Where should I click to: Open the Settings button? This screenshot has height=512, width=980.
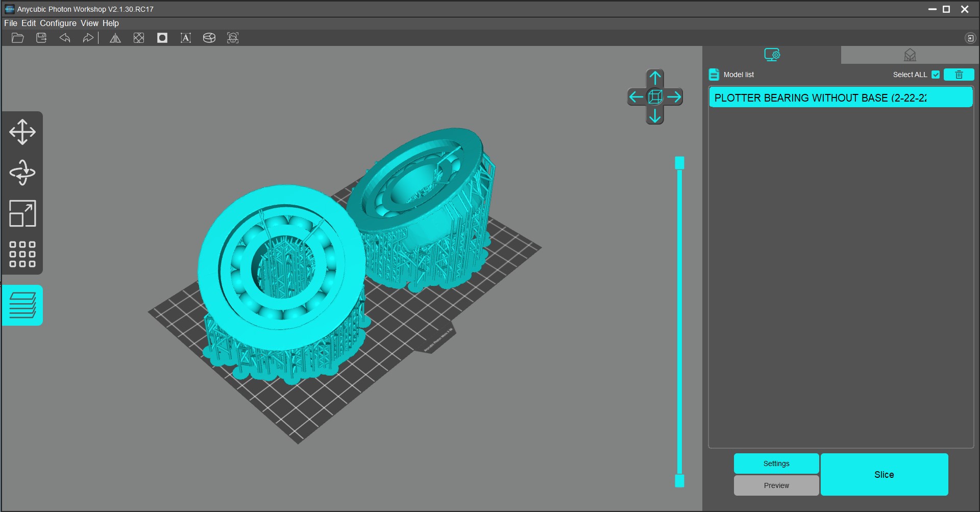tap(776, 464)
